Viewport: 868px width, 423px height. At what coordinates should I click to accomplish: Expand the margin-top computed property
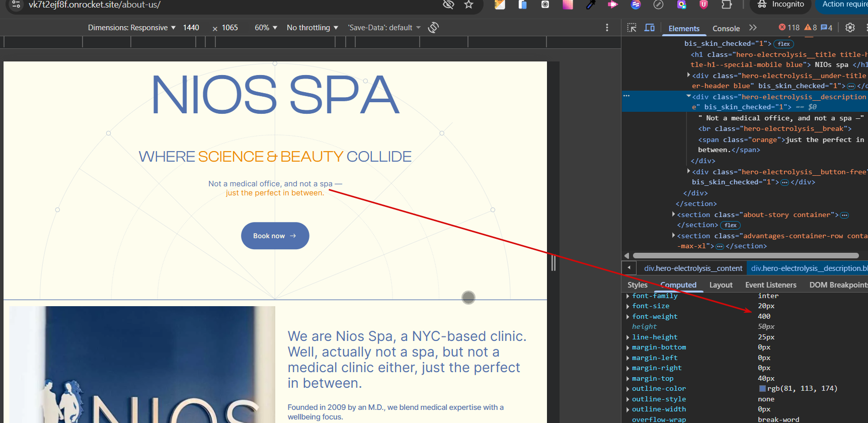click(627, 379)
